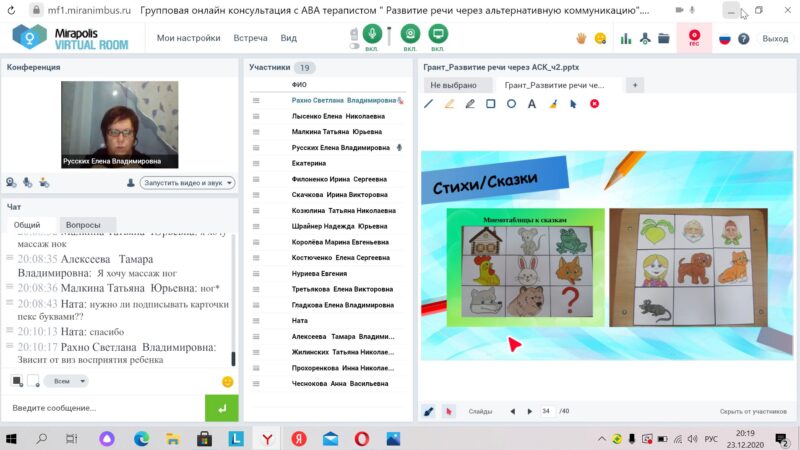Send chat message with green button
This screenshot has width=800, height=450.
point(221,408)
